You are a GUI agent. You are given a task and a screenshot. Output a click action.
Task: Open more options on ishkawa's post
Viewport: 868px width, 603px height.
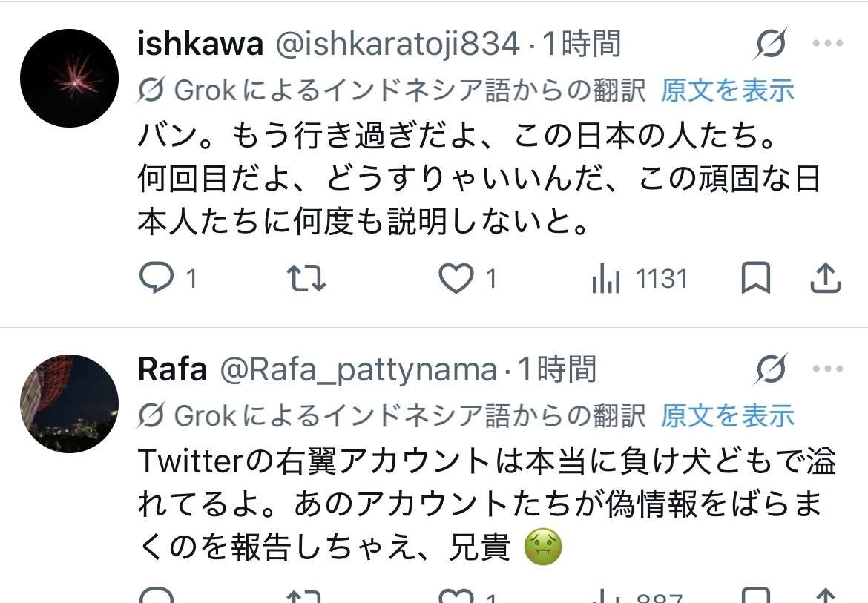coord(828,43)
